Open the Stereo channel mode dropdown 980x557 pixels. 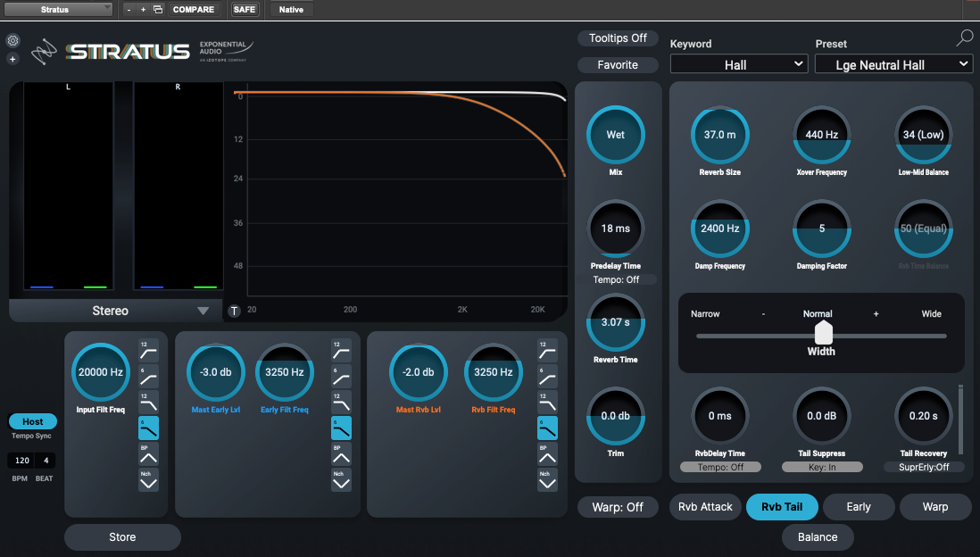(116, 311)
